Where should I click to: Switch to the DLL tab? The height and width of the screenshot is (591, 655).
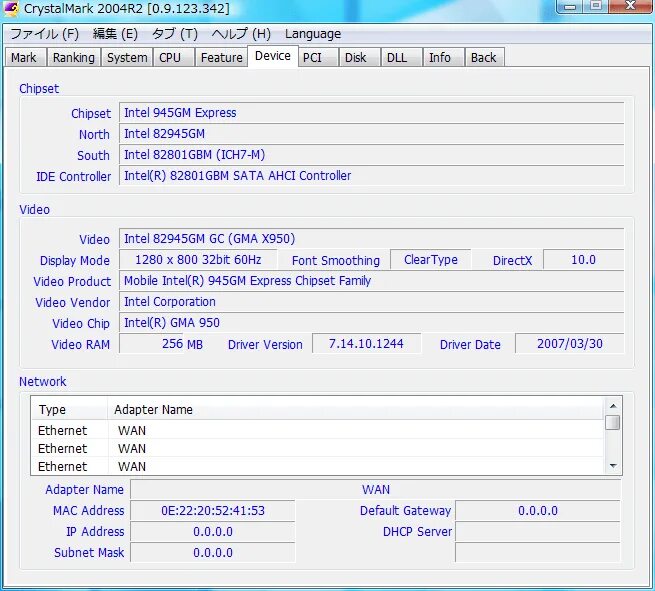click(401, 57)
